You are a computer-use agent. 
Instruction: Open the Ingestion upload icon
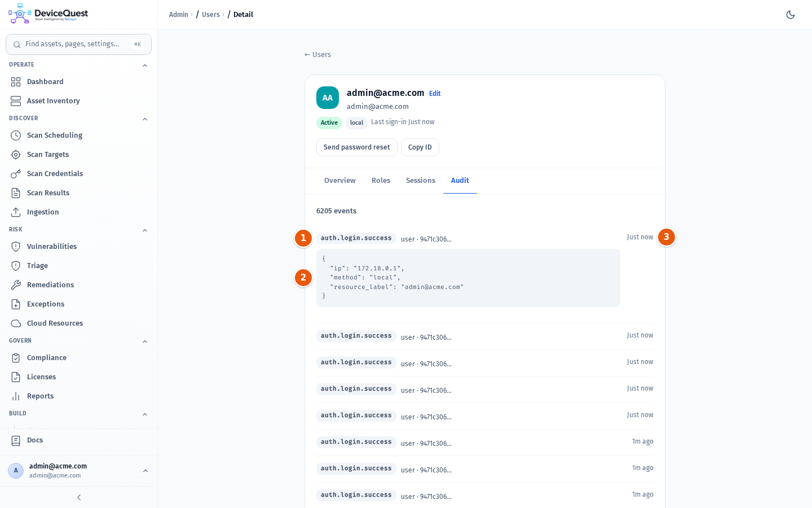click(x=16, y=212)
